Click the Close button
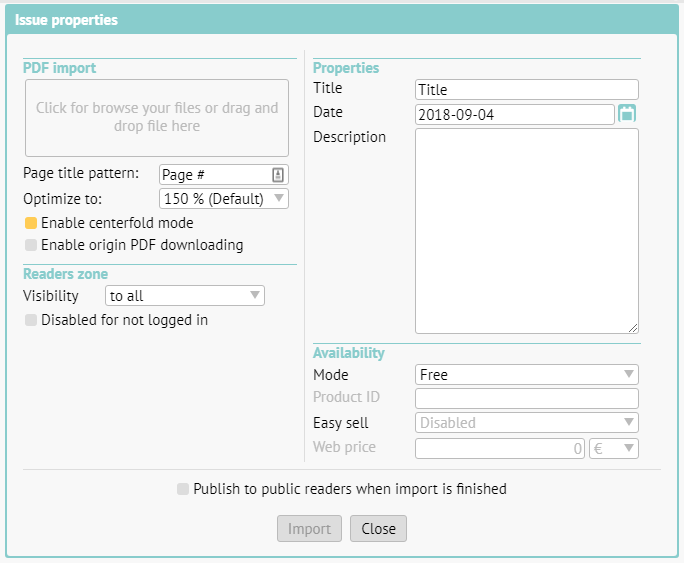684x563 pixels. coord(378,529)
